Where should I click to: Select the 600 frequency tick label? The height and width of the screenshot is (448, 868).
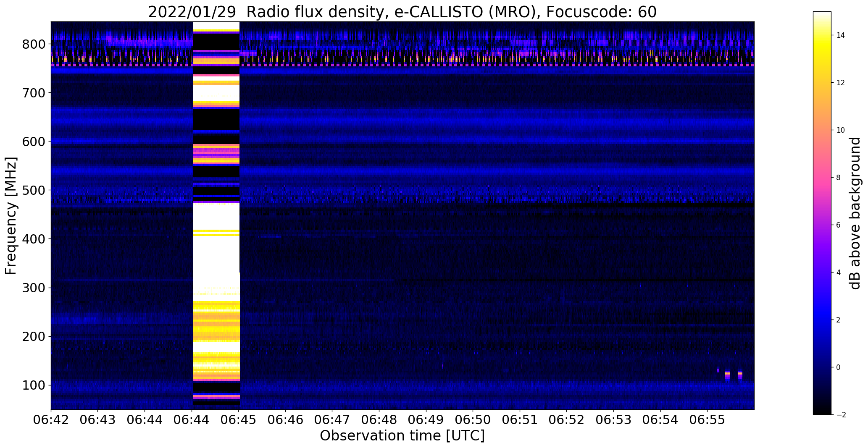click(x=34, y=141)
